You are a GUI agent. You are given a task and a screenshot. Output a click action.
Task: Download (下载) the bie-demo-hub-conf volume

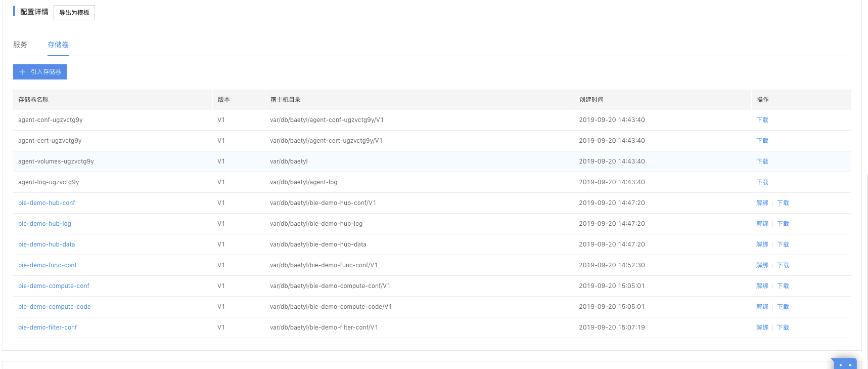783,203
